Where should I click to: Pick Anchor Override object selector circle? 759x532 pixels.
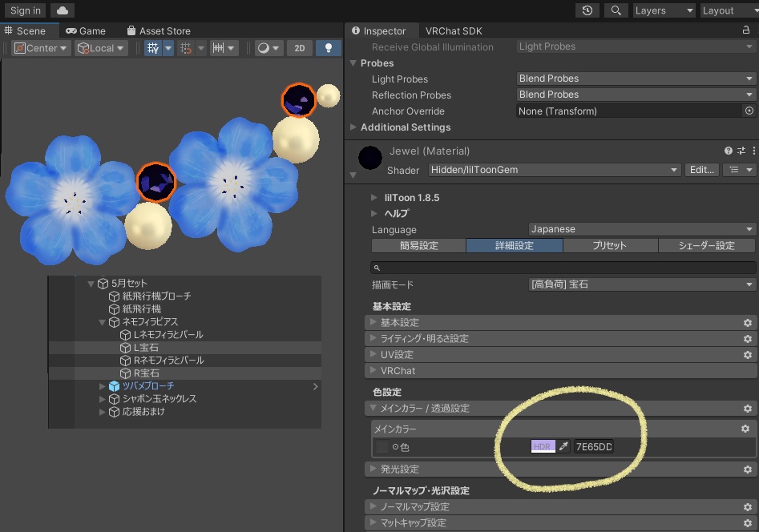[749, 111]
